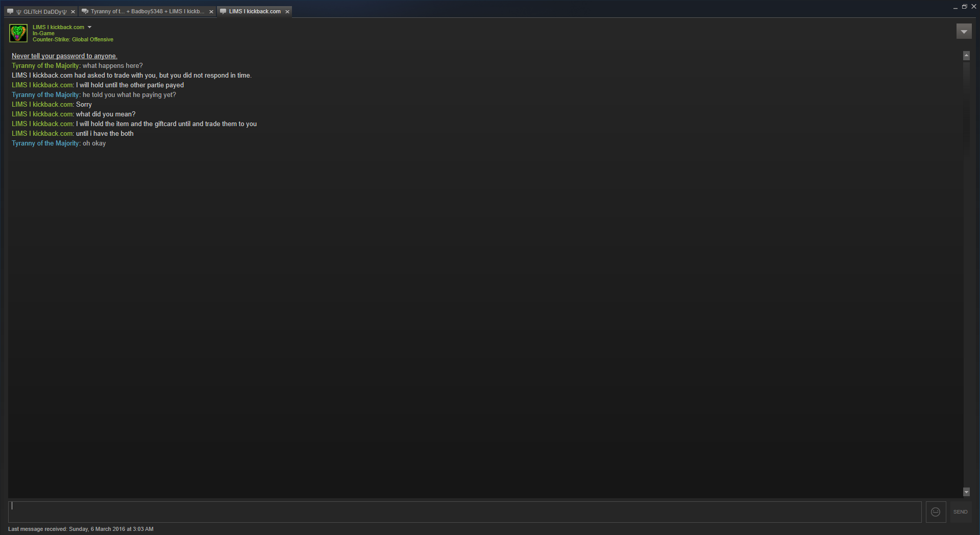Screen dimensions: 980x535
Task: Close the LIMS I kickback.com tab
Action: tap(287, 12)
